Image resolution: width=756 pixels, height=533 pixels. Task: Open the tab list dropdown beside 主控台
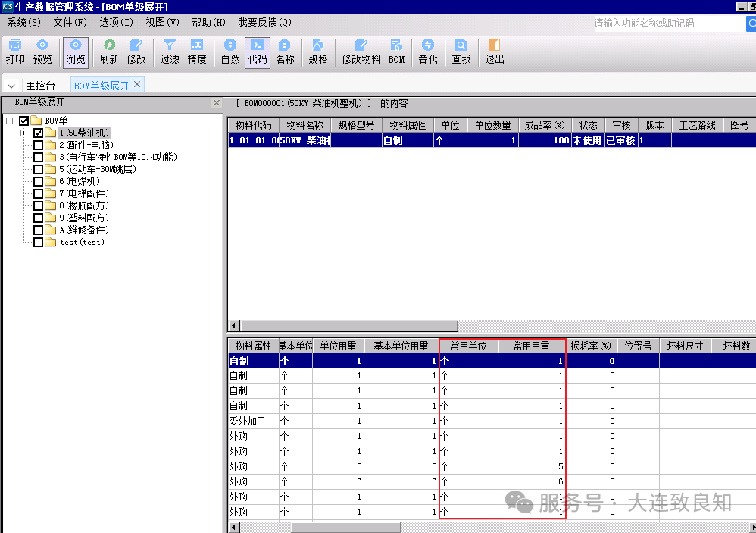11,86
